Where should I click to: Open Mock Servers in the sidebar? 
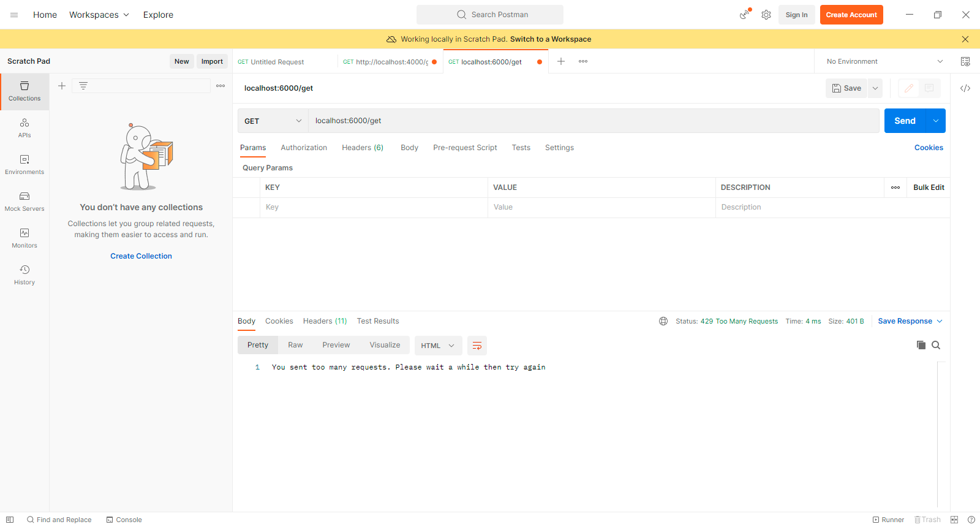click(24, 202)
